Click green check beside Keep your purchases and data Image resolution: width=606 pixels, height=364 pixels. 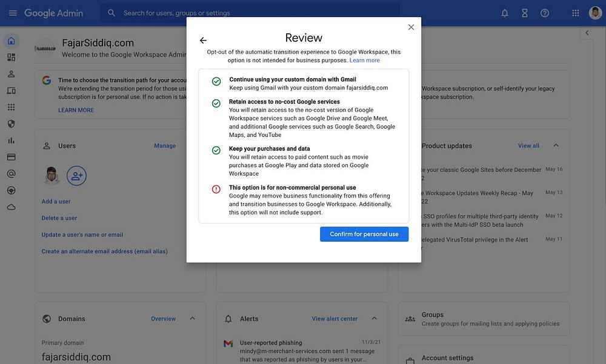(216, 150)
